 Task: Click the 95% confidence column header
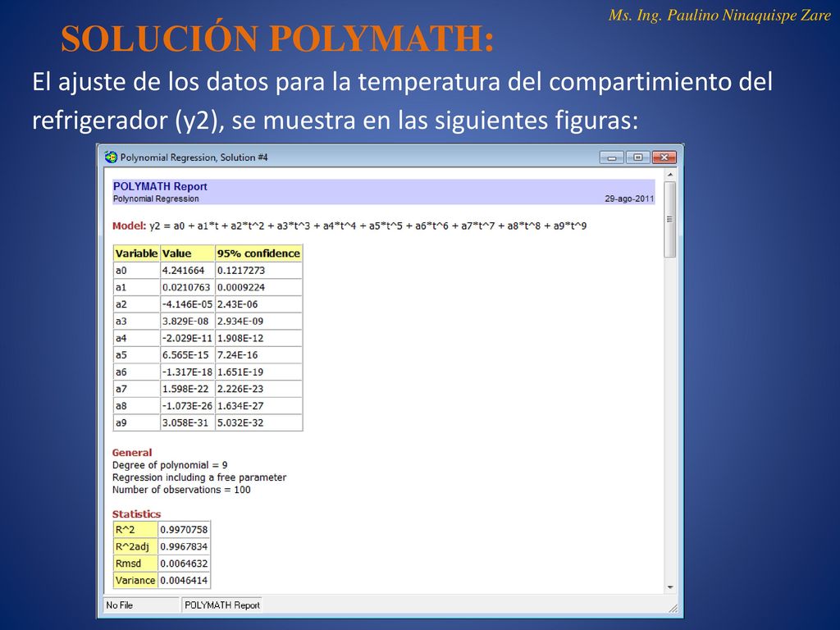258,253
